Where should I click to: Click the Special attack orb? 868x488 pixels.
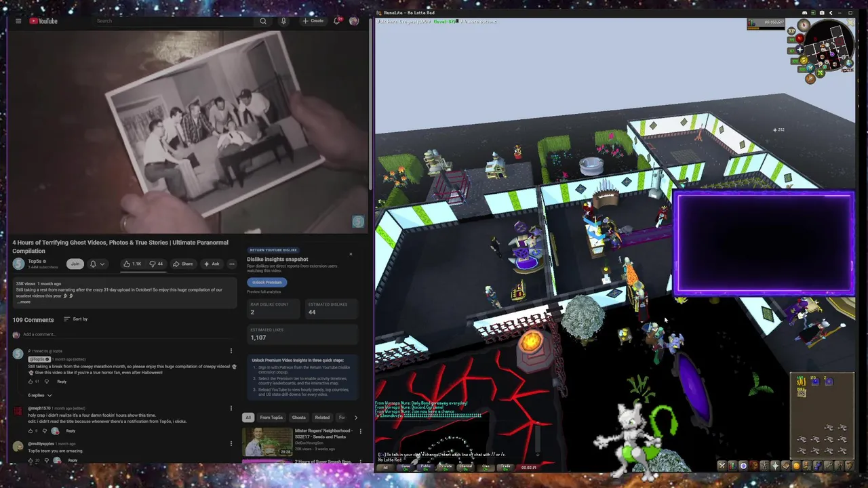click(x=810, y=68)
